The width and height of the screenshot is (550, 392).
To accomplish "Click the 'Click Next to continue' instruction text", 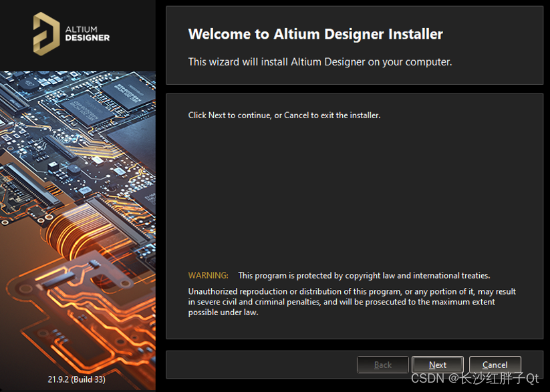I will pyautogui.click(x=284, y=116).
